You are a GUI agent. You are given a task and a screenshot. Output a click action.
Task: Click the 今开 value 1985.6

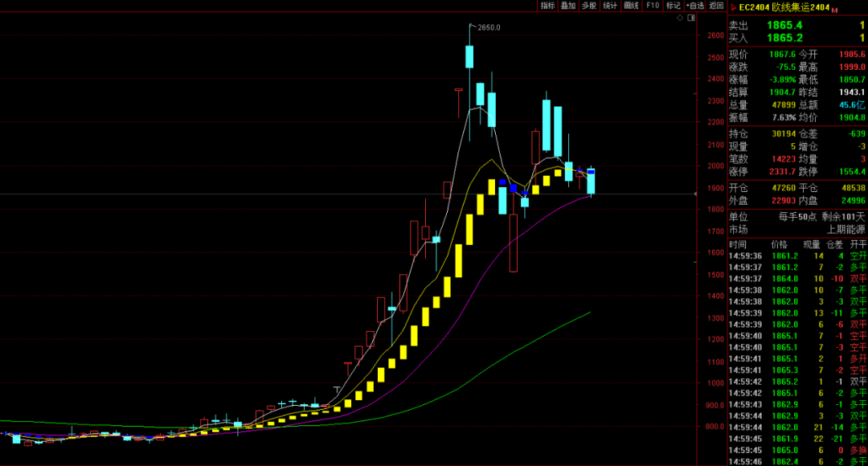(x=852, y=55)
